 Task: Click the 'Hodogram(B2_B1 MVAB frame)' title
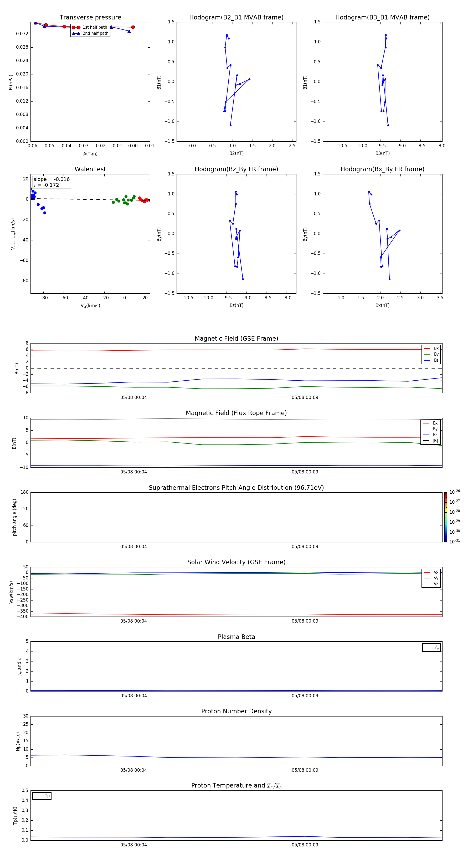click(x=236, y=18)
